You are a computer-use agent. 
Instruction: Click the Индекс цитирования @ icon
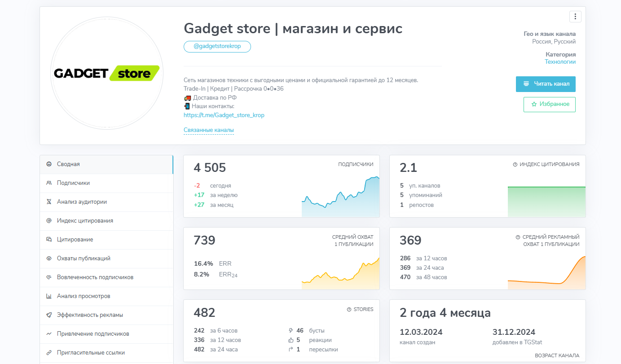pos(49,221)
